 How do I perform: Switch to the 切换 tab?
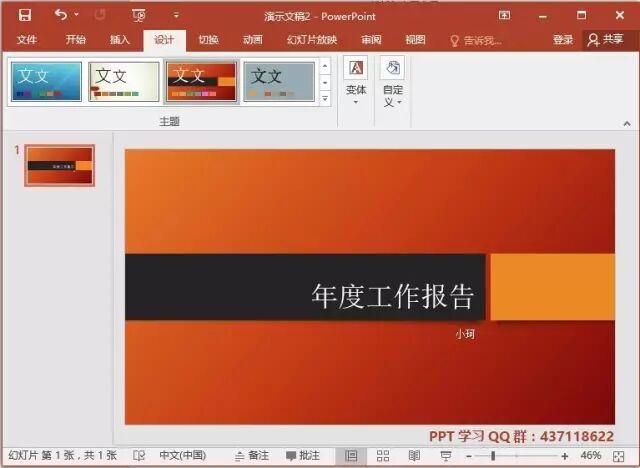209,40
